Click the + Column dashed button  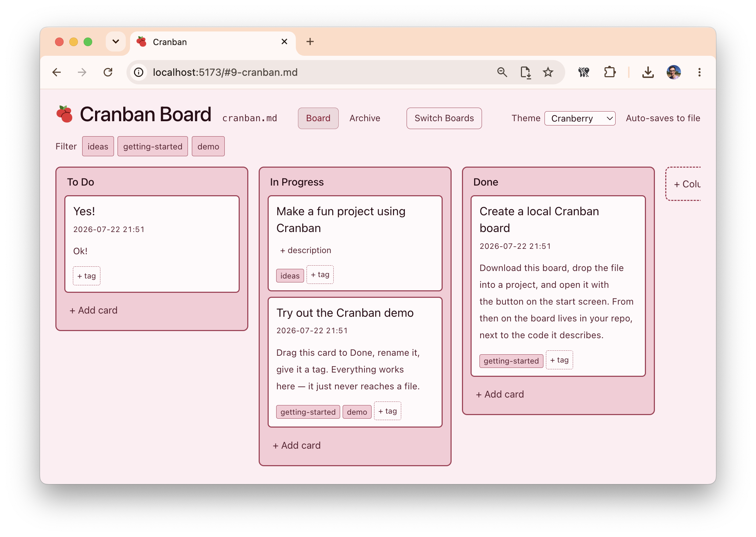point(683,184)
